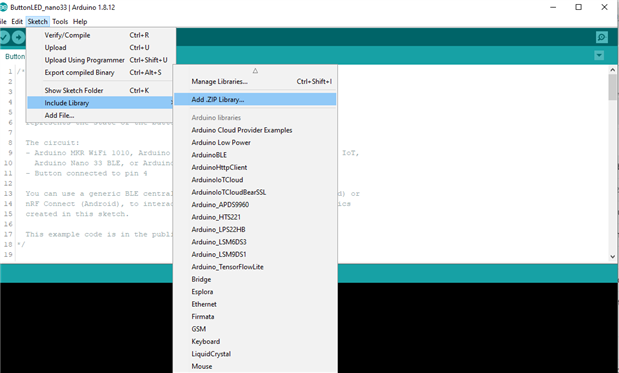Click the submenu scroll-up triangle arrow
619x373 pixels.
(x=255, y=71)
